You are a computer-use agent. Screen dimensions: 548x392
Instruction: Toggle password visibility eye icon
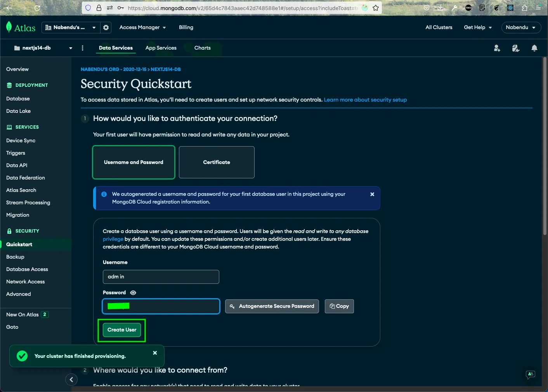tap(133, 293)
